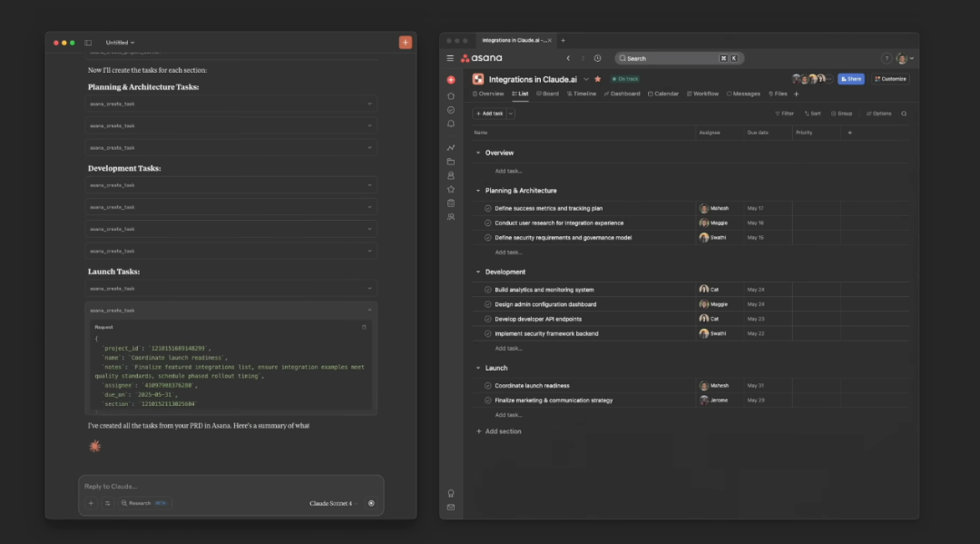980x544 pixels.
Task: Click the stop response button in Claude
Action: (x=371, y=503)
